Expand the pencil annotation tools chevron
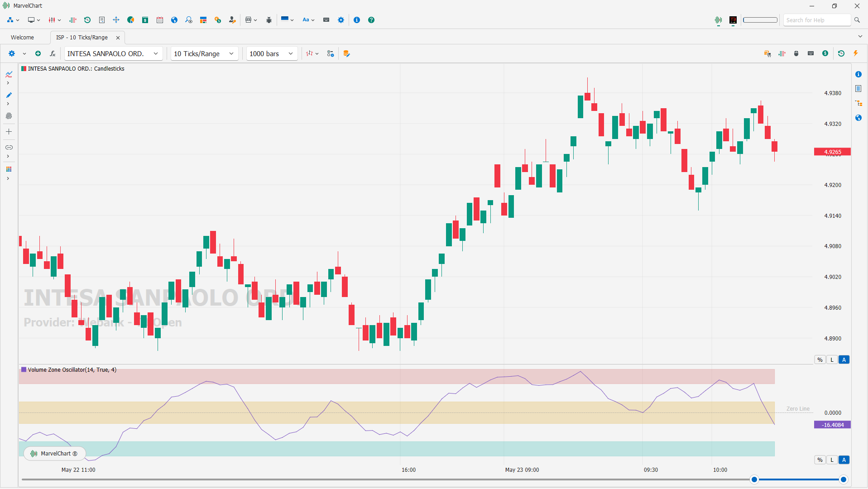Viewport: 868px width, 489px height. pyautogui.click(x=8, y=104)
